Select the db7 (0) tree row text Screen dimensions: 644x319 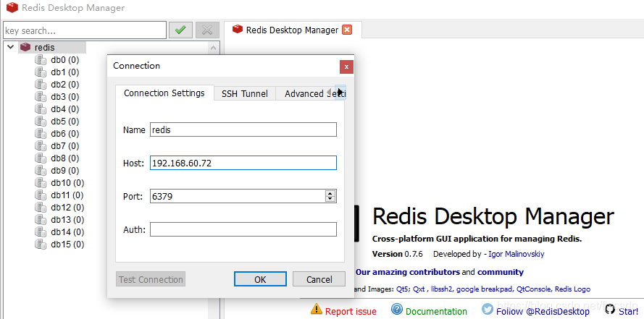(x=65, y=146)
